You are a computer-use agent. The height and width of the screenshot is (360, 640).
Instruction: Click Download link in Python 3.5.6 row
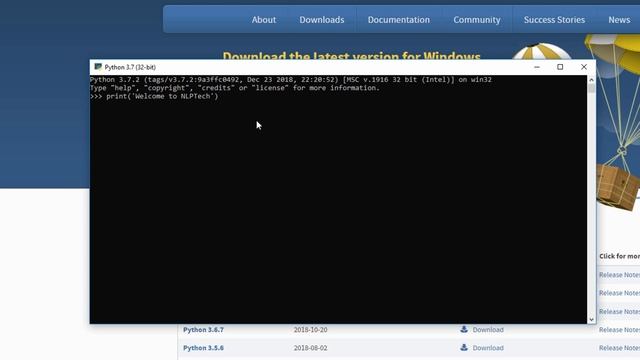coord(488,348)
